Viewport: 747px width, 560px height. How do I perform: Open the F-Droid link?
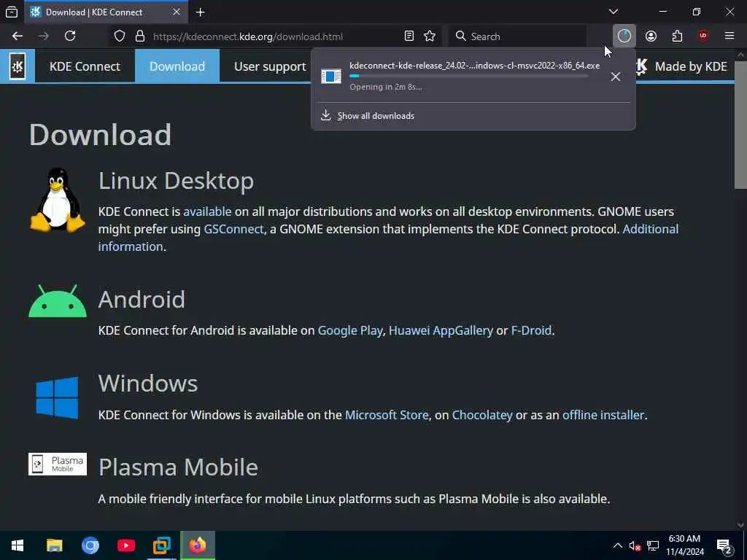pyautogui.click(x=531, y=330)
